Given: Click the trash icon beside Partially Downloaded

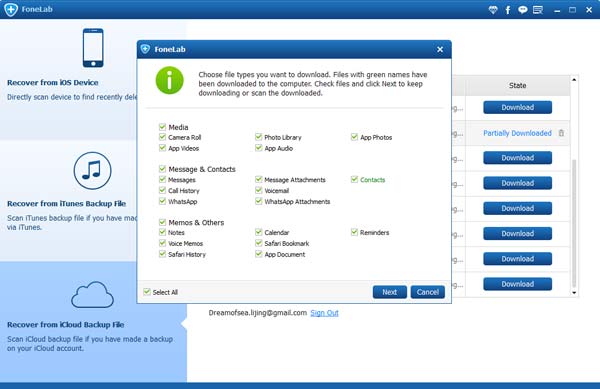Looking at the screenshot, I should [561, 133].
